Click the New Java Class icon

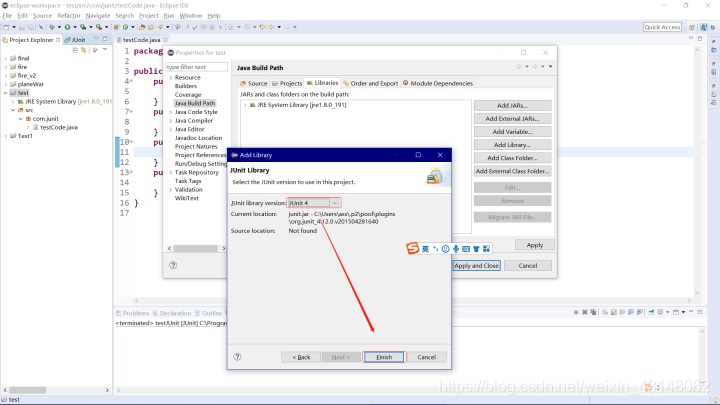(x=125, y=27)
